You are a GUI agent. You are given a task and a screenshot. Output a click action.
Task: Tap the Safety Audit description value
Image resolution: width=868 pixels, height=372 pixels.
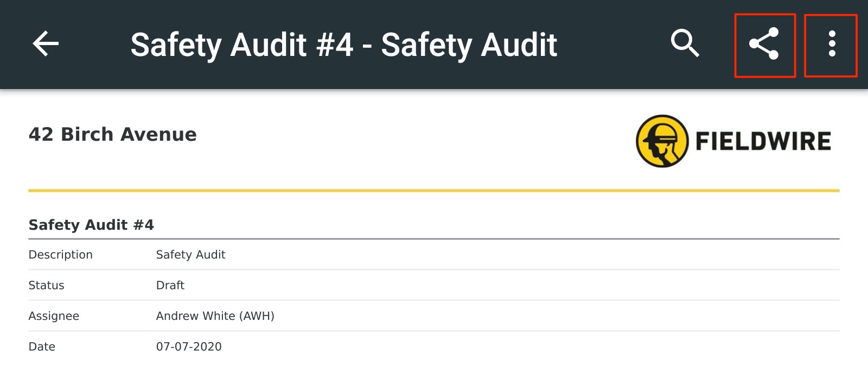tap(190, 255)
